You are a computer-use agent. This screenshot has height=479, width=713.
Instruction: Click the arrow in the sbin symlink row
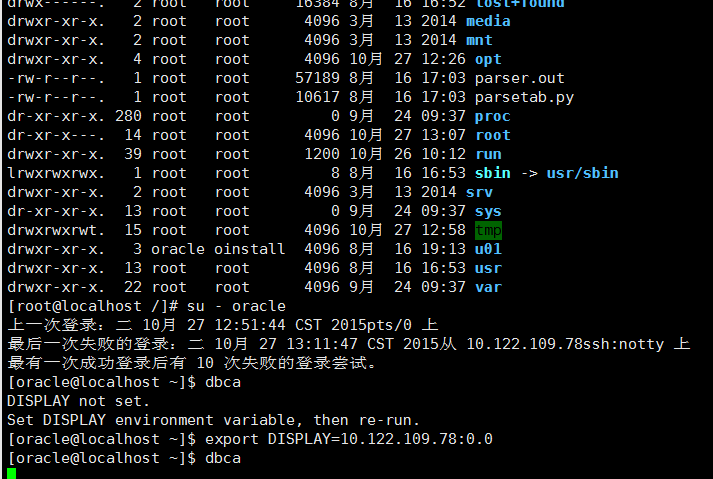pos(529,173)
